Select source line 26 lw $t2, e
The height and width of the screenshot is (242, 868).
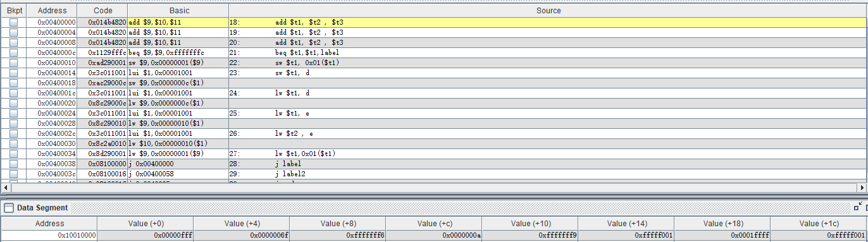548,133
